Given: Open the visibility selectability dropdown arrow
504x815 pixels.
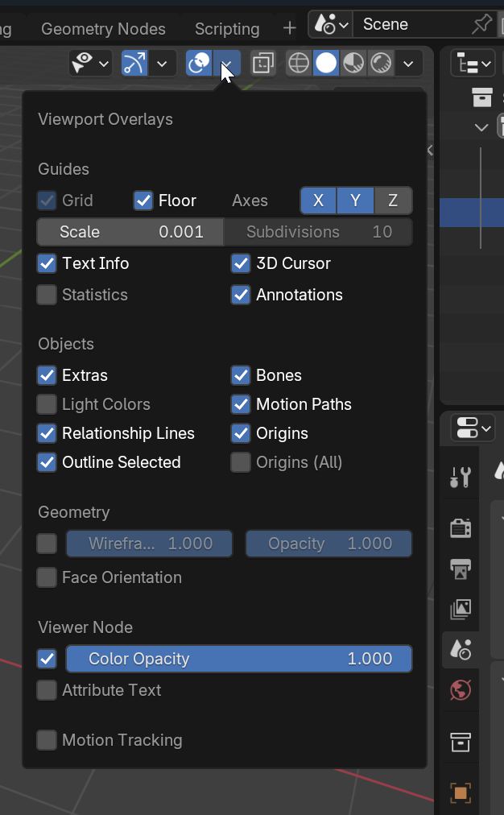Looking at the screenshot, I should (x=104, y=64).
